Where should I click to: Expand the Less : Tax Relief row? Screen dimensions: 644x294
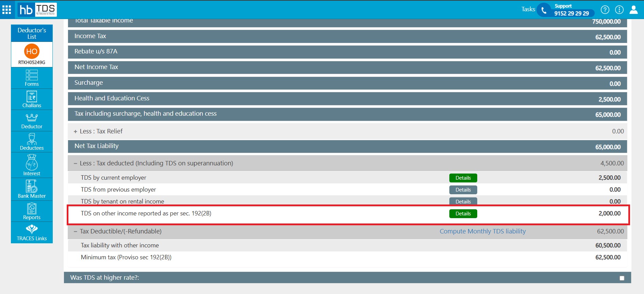click(x=76, y=131)
